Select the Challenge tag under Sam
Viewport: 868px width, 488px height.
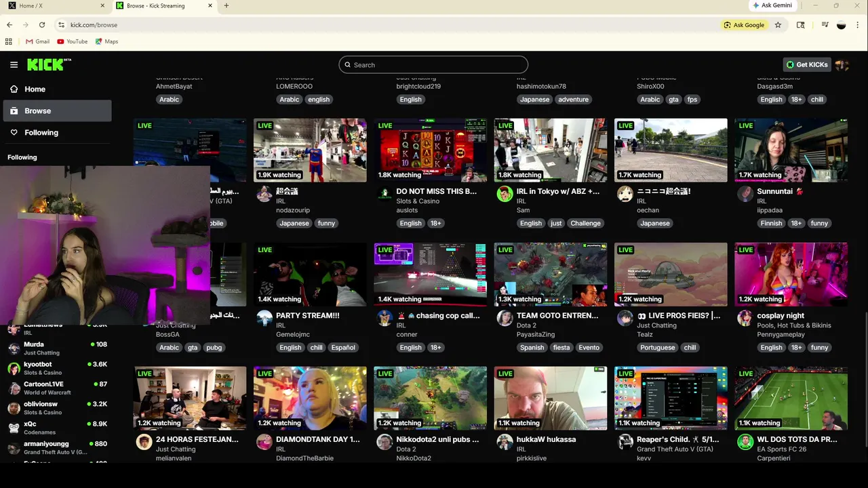(x=585, y=223)
